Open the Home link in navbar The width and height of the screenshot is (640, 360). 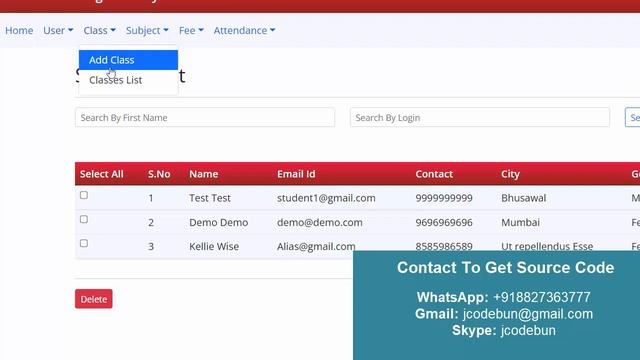pos(19,31)
